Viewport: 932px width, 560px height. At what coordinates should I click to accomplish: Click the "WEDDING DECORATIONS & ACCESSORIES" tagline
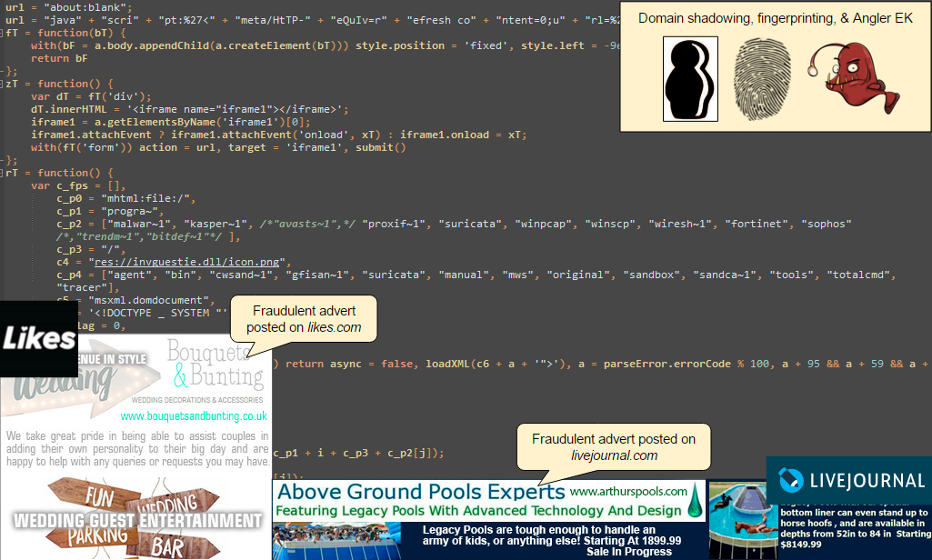click(197, 400)
